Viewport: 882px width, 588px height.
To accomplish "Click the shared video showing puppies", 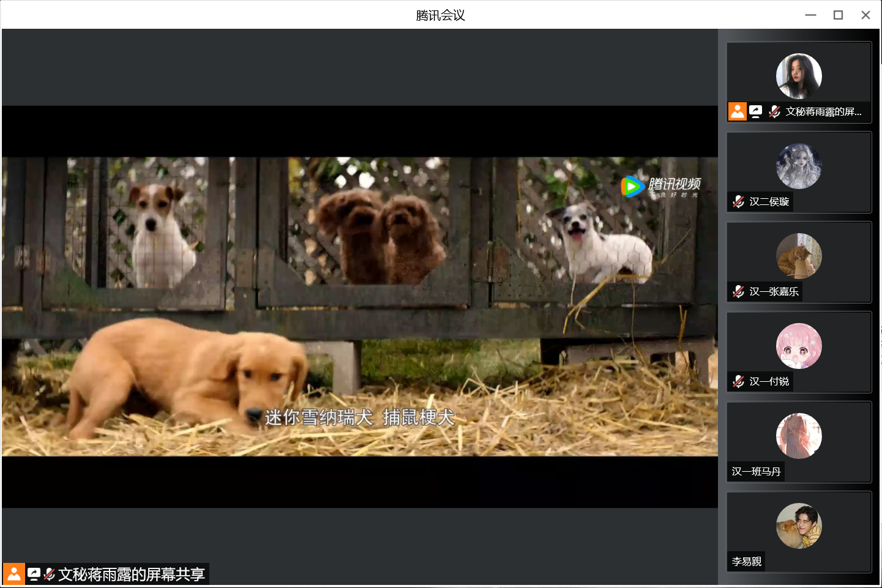I will click(x=360, y=307).
